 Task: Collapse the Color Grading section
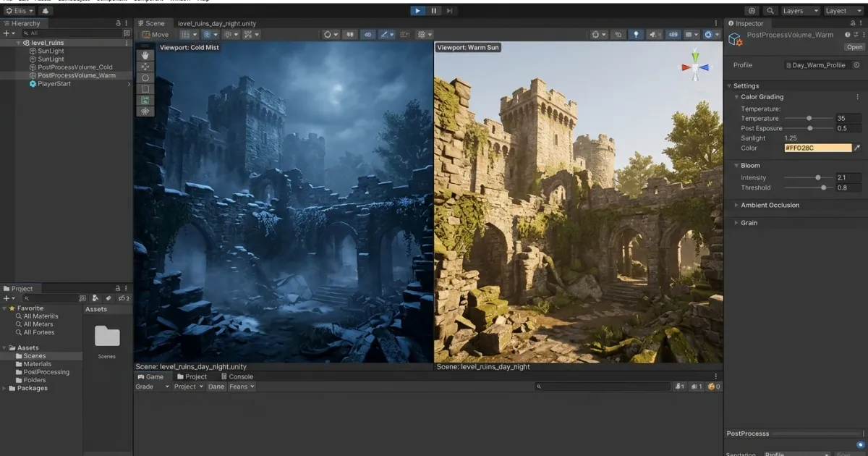pos(736,96)
